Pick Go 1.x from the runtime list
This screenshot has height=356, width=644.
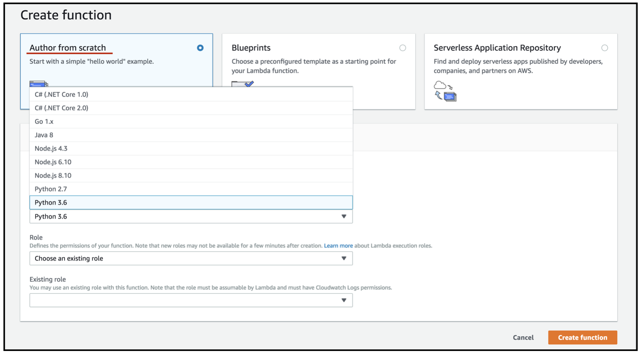pos(191,122)
